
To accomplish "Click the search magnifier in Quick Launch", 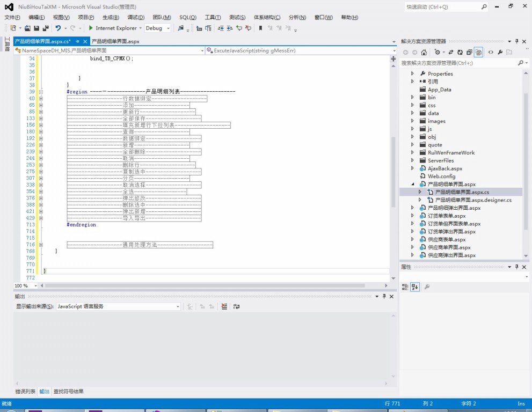I will [x=484, y=7].
